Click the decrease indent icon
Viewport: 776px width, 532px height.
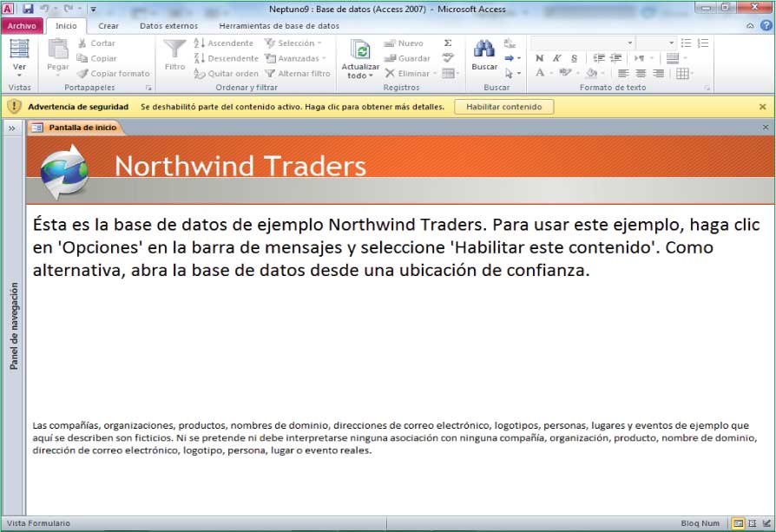(x=599, y=58)
